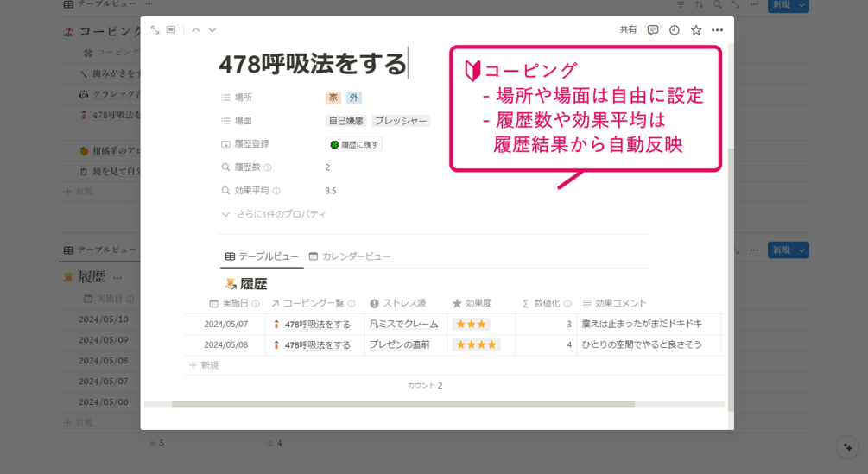Open three-dot menu beside background 履歴 title
Image resolution: width=868 pixels, height=474 pixels.
click(x=117, y=277)
